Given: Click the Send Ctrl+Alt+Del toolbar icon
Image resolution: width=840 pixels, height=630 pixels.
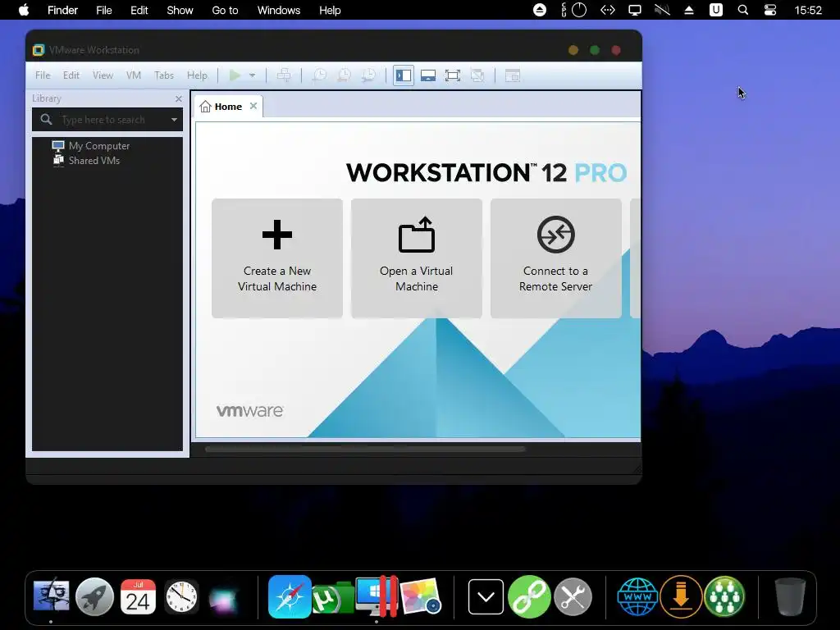Looking at the screenshot, I should (283, 75).
